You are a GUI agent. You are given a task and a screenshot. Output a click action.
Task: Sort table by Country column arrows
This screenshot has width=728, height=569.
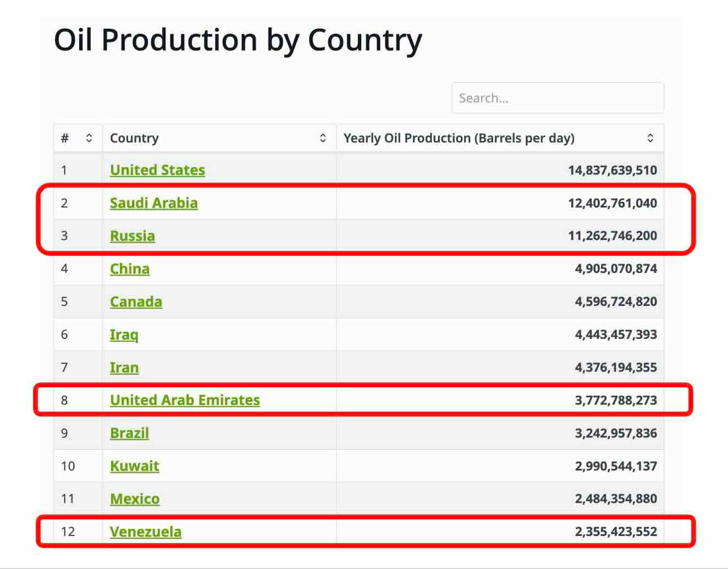(323, 138)
